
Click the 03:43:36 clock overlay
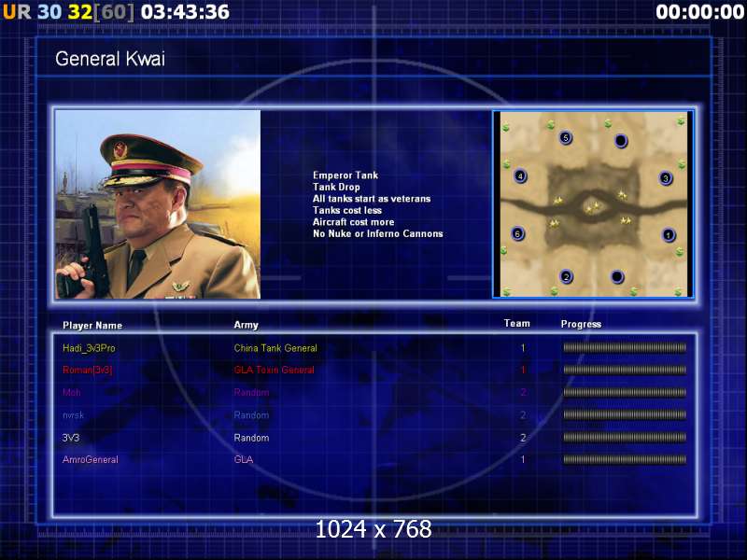click(185, 12)
